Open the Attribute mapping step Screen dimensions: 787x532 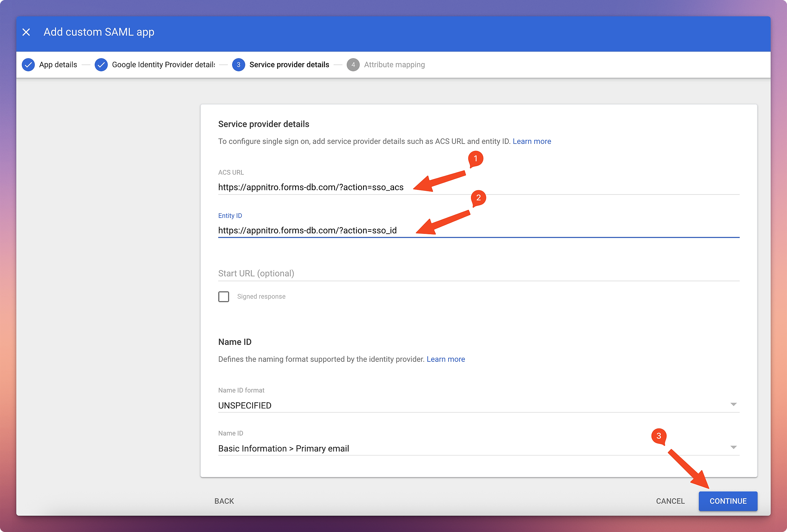394,65
